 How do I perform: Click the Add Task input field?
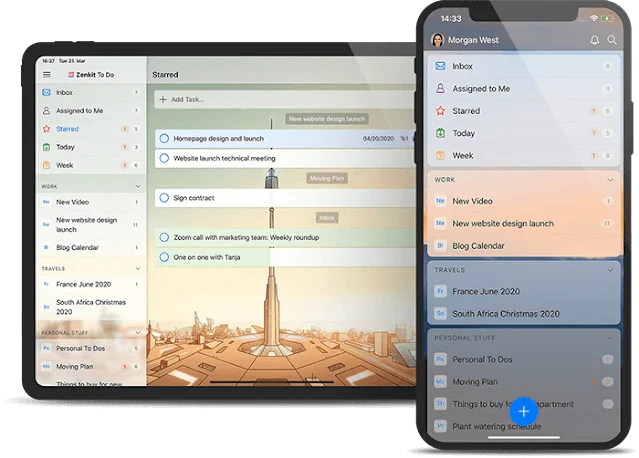pos(285,99)
